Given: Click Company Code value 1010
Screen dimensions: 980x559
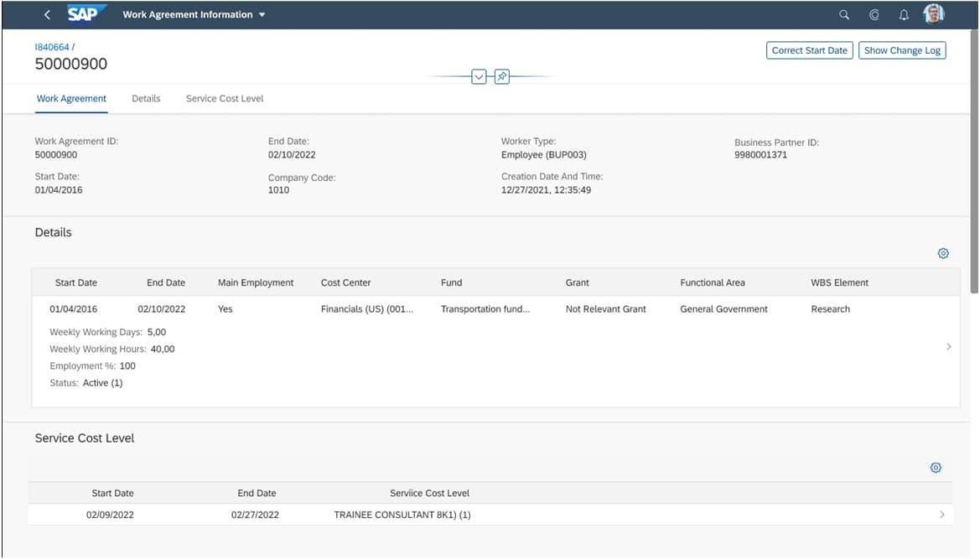Looking at the screenshot, I should click(x=279, y=190).
